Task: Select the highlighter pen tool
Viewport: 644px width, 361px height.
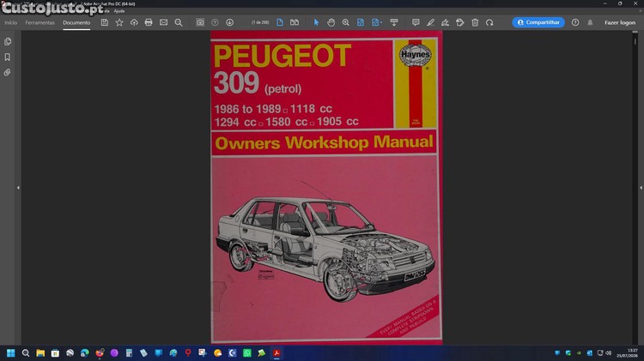Action: point(430,22)
